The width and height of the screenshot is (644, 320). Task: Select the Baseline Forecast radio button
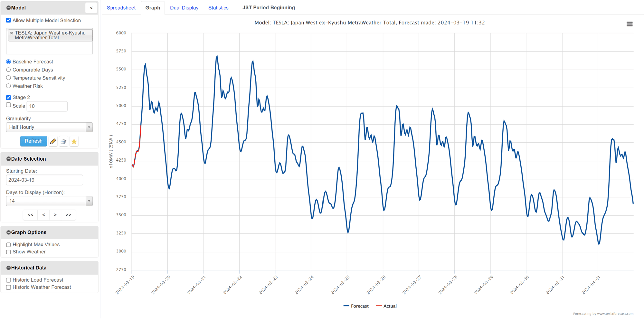tap(8, 62)
